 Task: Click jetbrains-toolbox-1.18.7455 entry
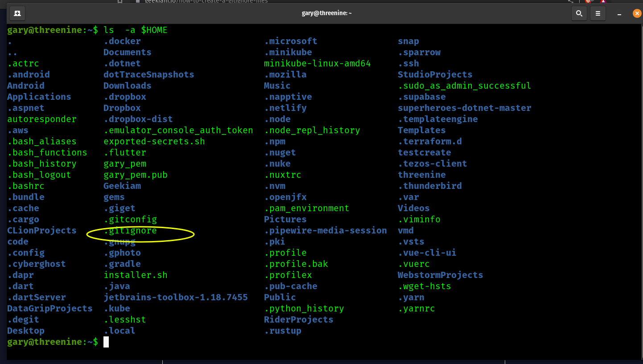click(176, 297)
